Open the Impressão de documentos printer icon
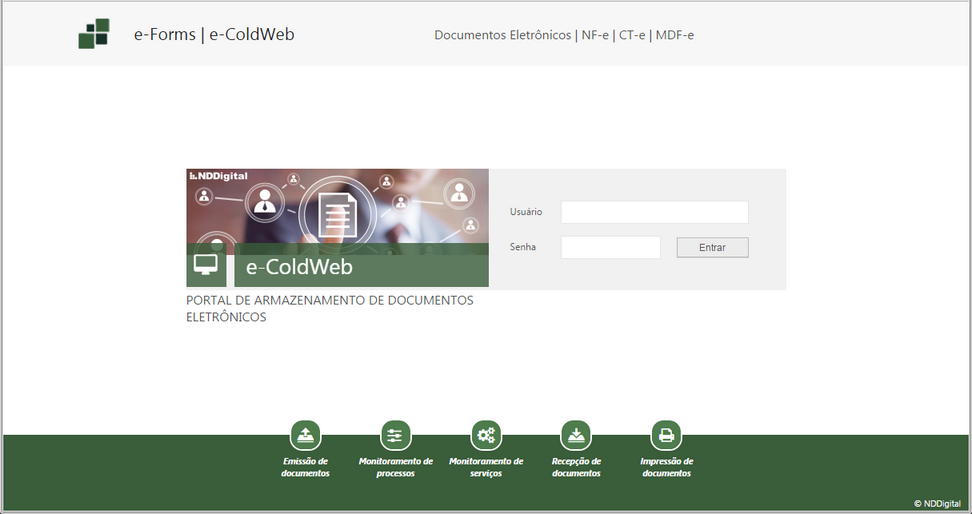Image resolution: width=972 pixels, height=514 pixels. (666, 435)
